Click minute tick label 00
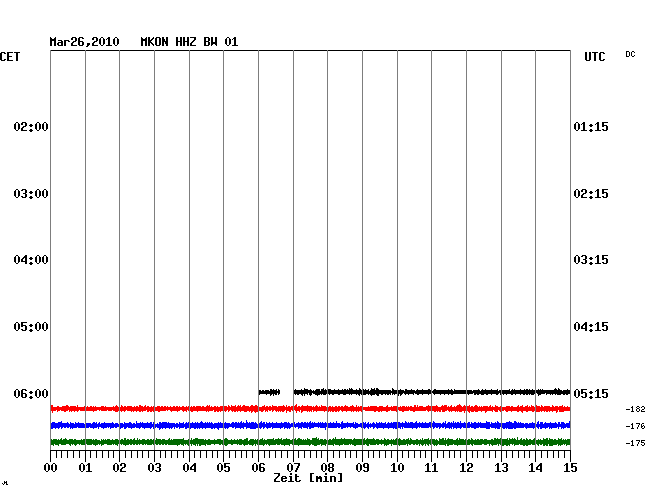Viewport: 650px width, 494px height. (x=51, y=468)
